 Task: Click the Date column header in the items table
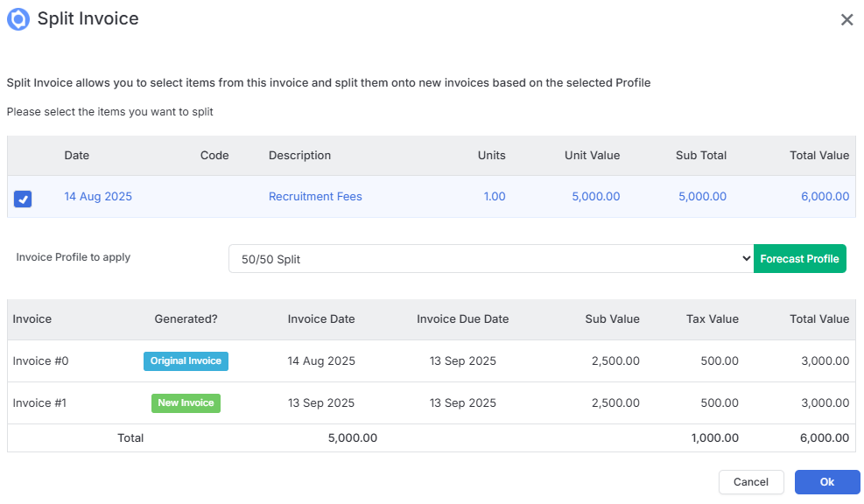click(x=76, y=156)
